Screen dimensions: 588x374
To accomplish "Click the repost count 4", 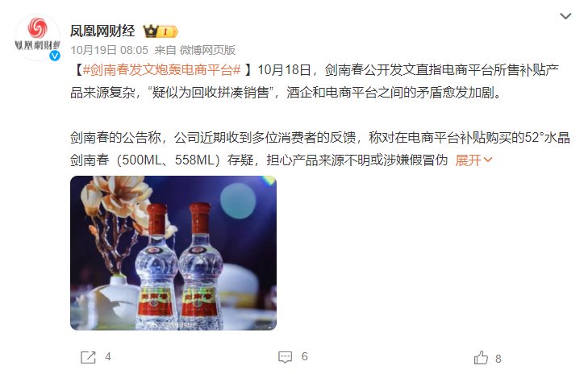I will [x=108, y=357].
